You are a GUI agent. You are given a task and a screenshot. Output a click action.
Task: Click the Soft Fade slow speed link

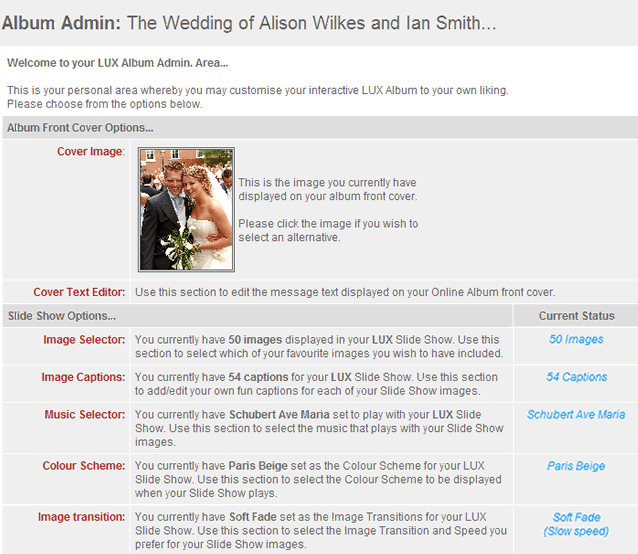click(576, 524)
